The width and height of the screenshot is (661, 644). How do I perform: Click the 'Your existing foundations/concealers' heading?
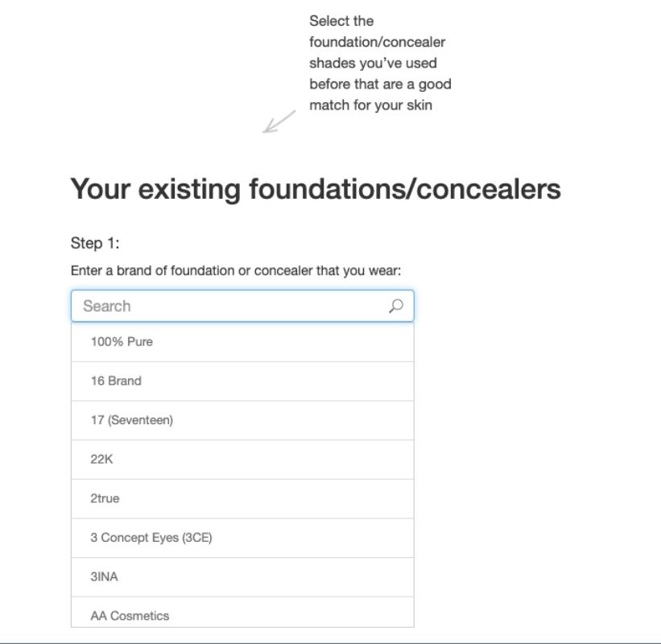[316, 189]
